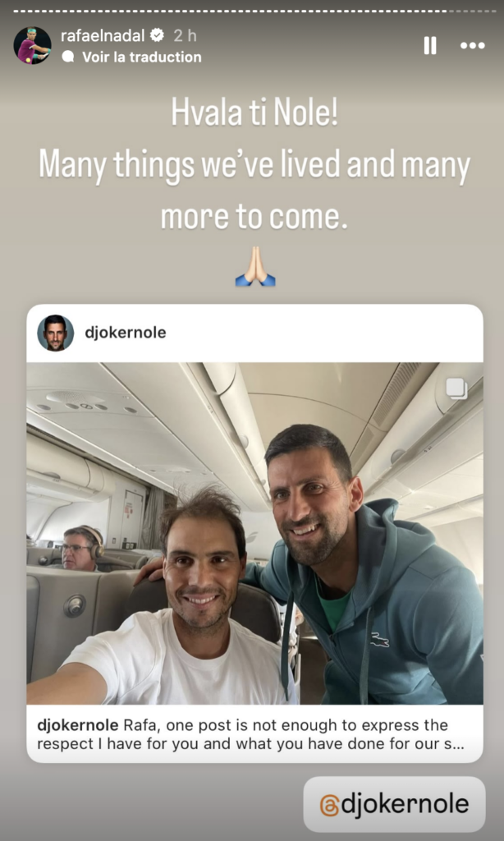Tap the 2 h timestamp
The image size is (504, 841).
[x=185, y=35]
